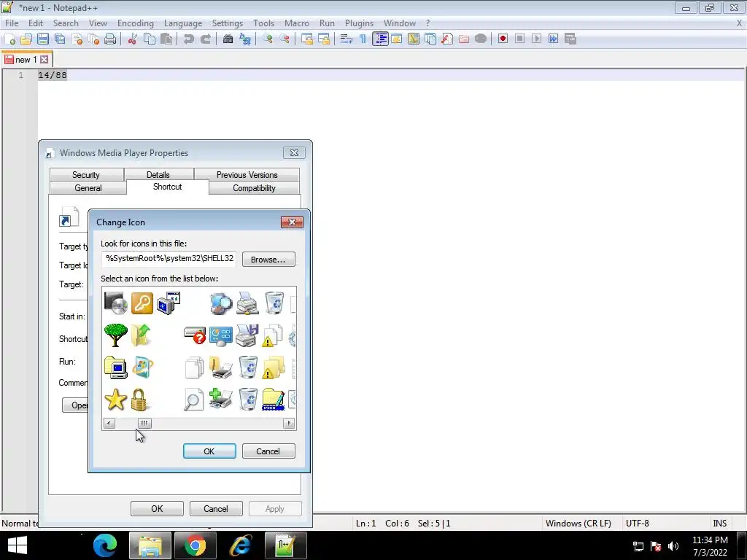Choose the control panel display icon

tap(221, 335)
